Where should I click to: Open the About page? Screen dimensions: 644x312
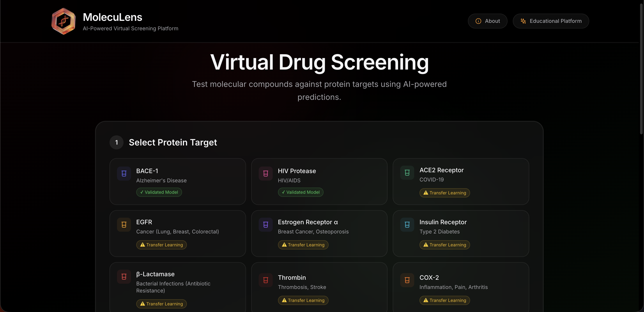click(488, 21)
